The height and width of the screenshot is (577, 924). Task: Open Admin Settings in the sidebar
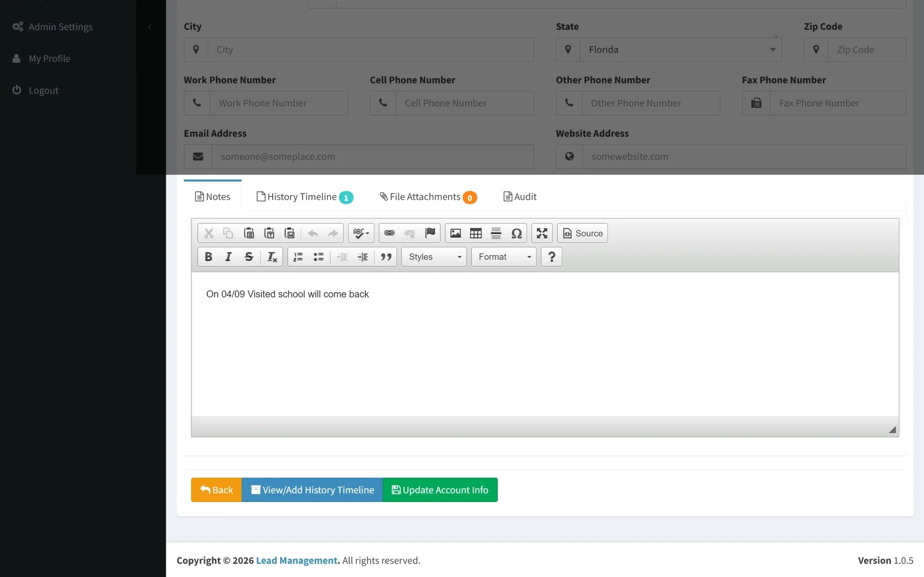[61, 27]
